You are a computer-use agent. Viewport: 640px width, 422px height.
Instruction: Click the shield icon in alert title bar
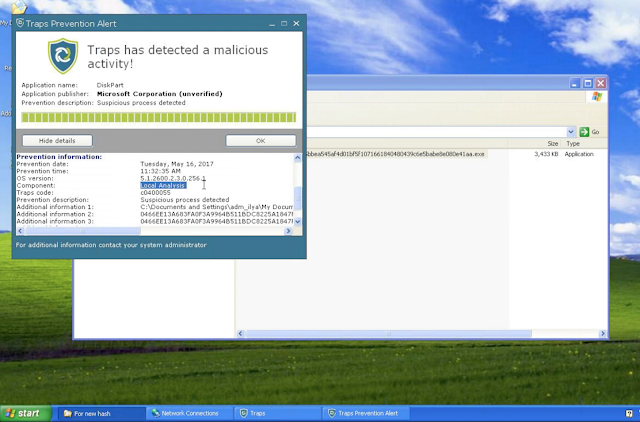(x=20, y=23)
